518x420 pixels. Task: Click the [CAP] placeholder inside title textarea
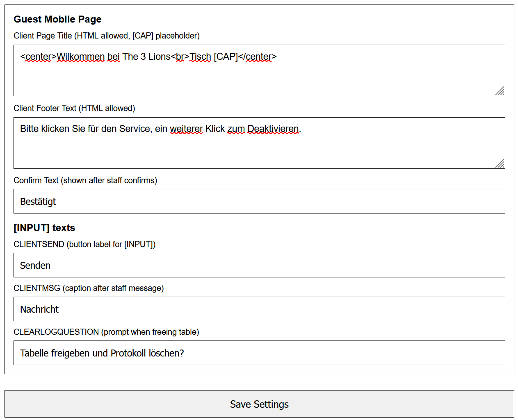tap(226, 57)
